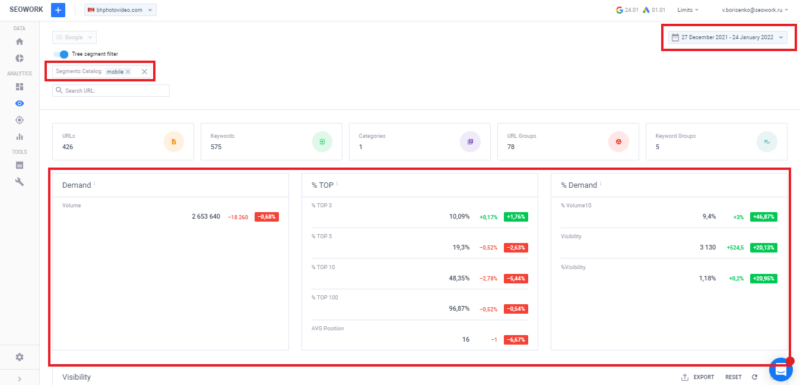800x385 pixels.
Task: Open the Google search engine dropdown
Action: (74, 37)
